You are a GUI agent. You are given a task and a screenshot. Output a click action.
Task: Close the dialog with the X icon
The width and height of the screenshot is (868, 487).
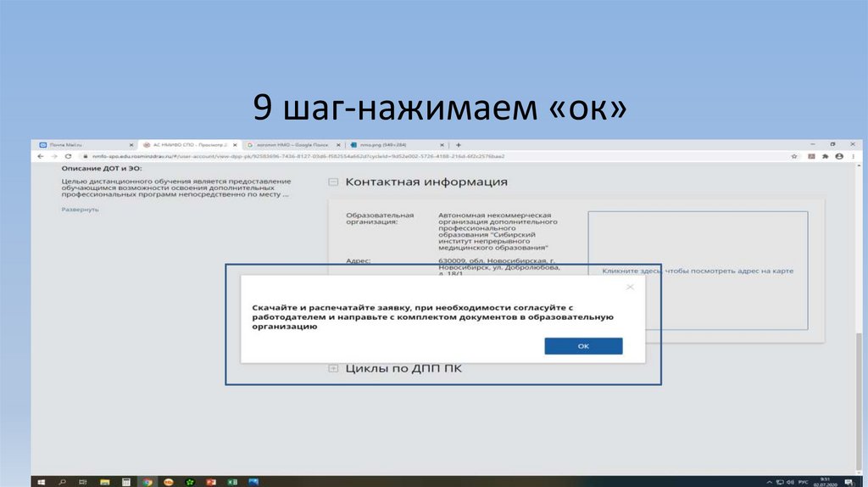click(x=630, y=287)
